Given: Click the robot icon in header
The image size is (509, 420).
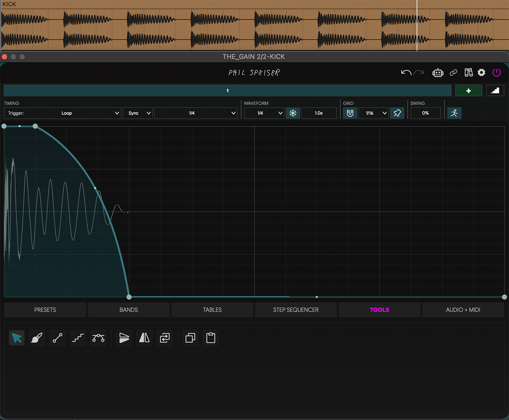Looking at the screenshot, I should (437, 72).
